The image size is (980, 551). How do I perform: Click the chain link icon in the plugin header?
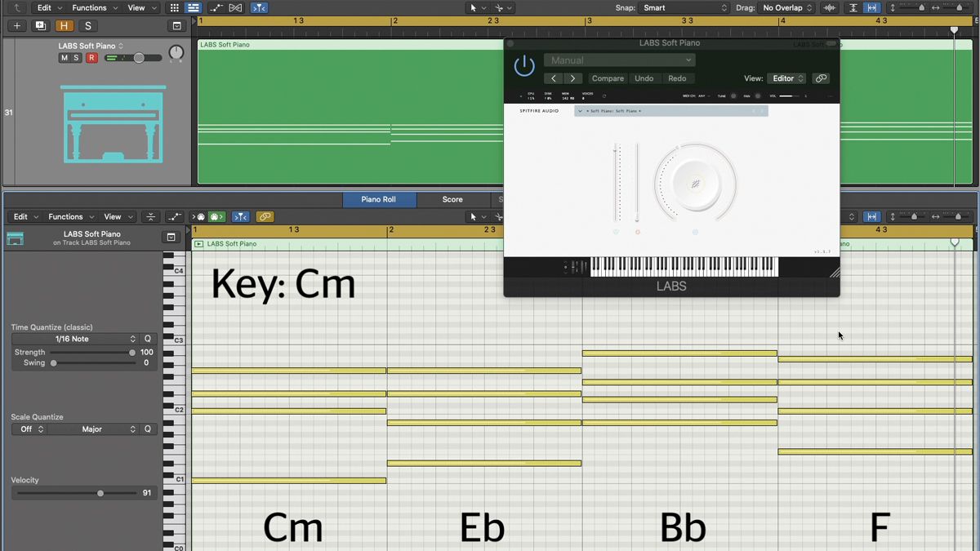click(x=821, y=78)
